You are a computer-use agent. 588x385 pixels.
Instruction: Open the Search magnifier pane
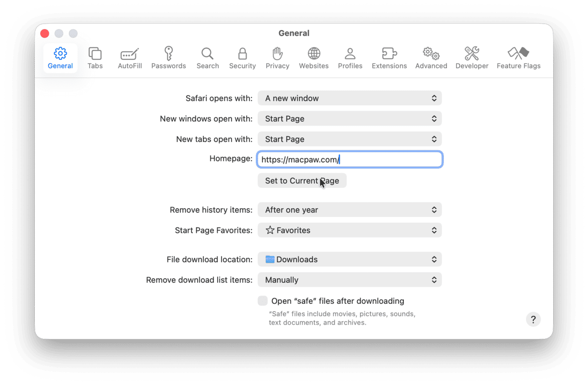point(207,58)
